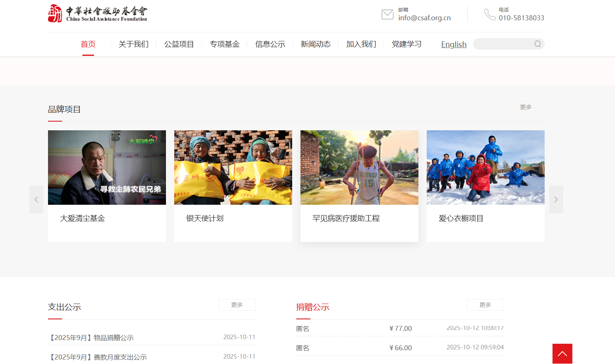Viewport: 615px width, 364px height.
Task: Show previous brand projects with left arrow
Action: pos(36,200)
